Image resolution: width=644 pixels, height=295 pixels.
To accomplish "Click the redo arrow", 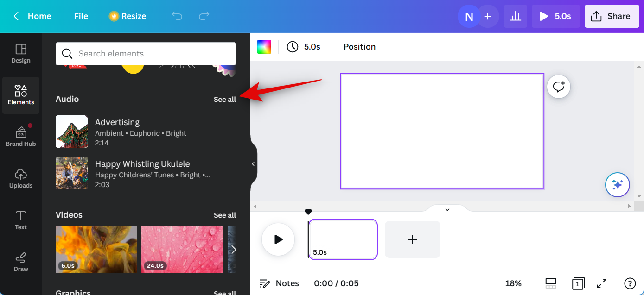I will (204, 16).
